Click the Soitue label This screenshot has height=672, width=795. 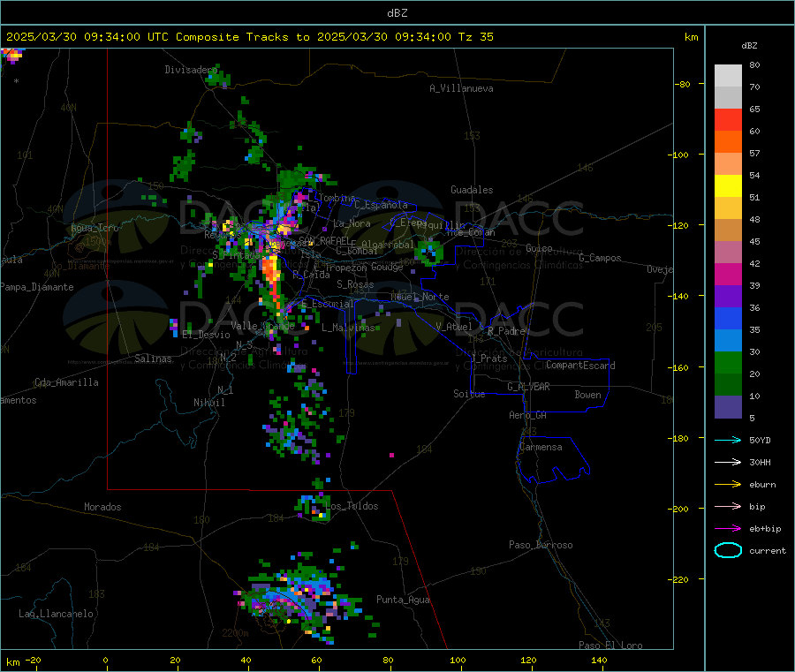click(x=469, y=394)
